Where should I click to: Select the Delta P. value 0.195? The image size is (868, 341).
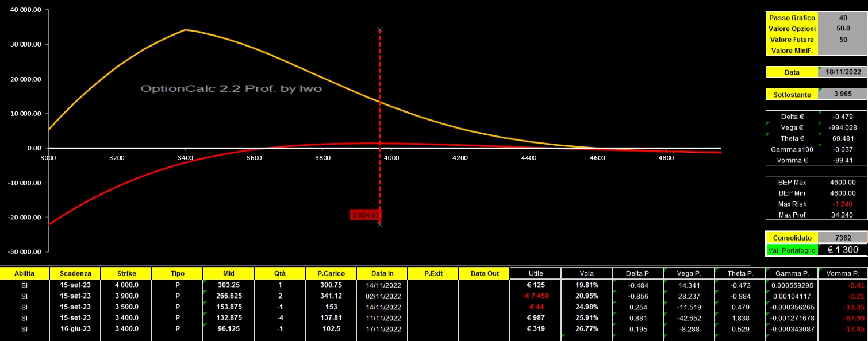(637, 328)
